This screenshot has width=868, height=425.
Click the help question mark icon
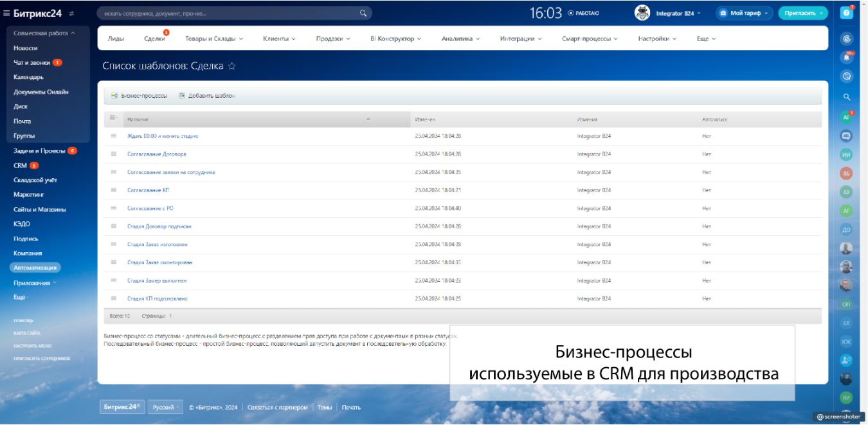coord(847,13)
